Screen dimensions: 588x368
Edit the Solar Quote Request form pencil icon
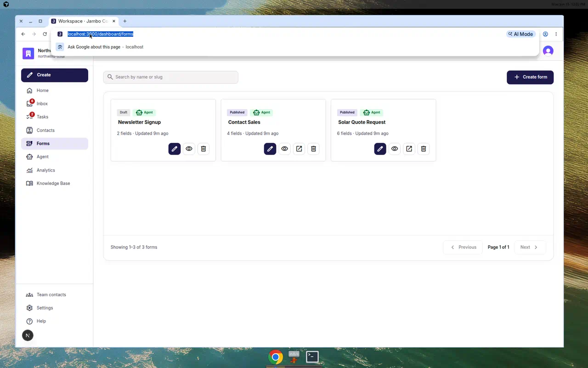pyautogui.click(x=380, y=149)
